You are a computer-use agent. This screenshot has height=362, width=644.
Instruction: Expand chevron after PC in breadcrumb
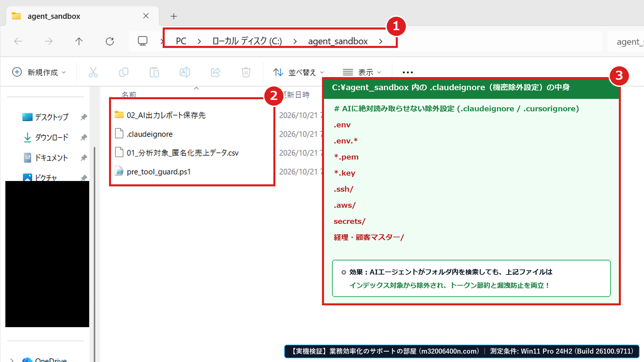point(199,41)
